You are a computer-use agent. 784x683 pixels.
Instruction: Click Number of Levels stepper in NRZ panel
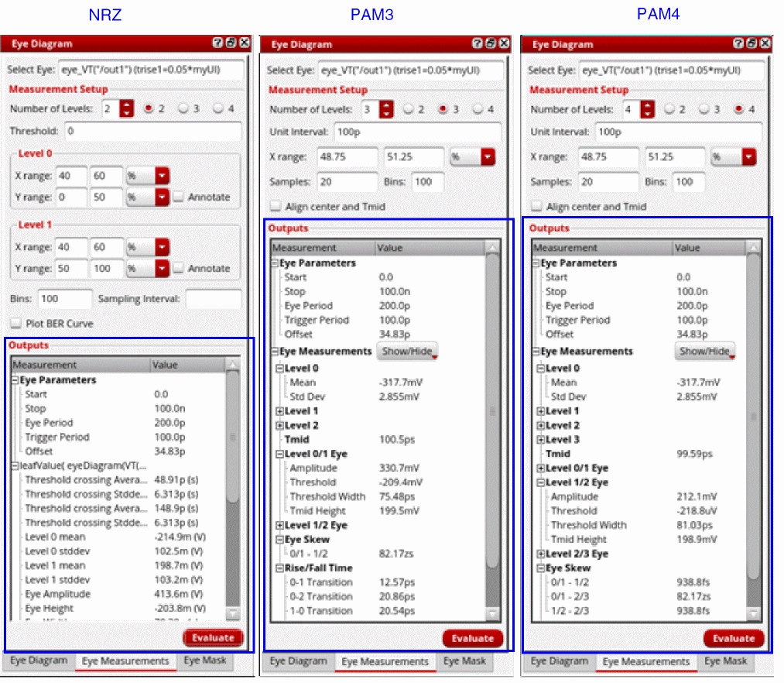point(126,108)
